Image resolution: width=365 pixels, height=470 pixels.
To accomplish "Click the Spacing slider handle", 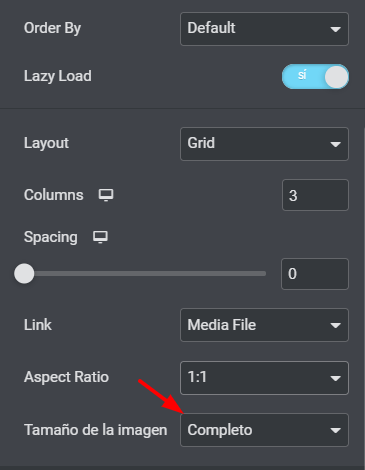I will (24, 273).
